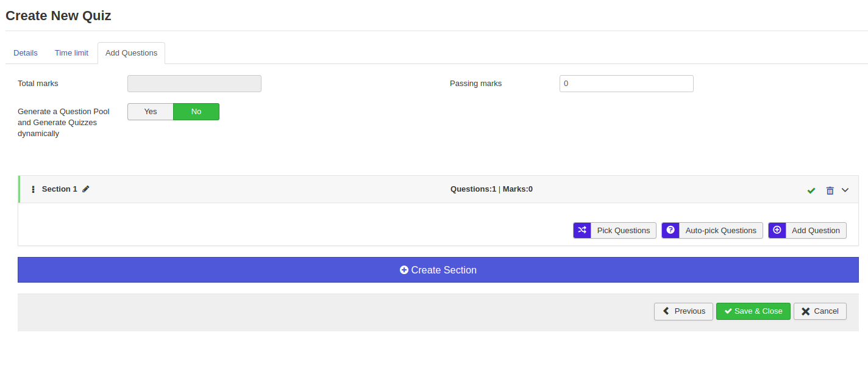Click the shuffle icon on Pick Questions
This screenshot has width=868, height=365.
[582, 230]
